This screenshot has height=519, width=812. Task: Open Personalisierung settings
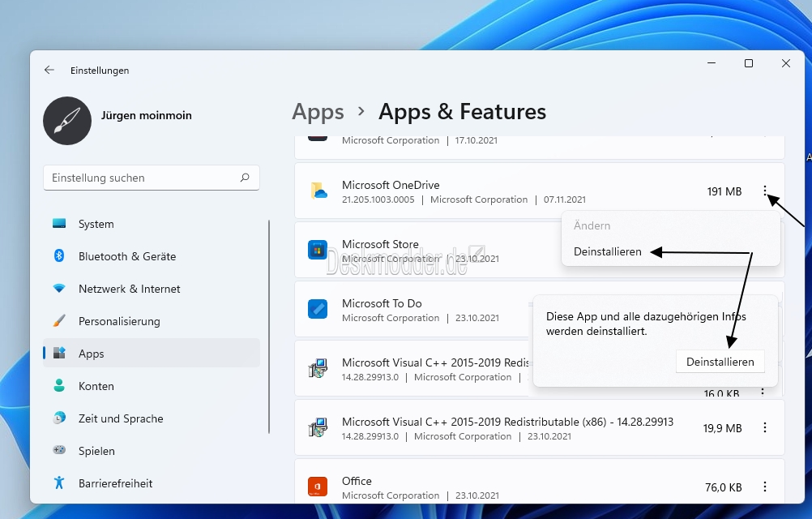pyautogui.click(x=152, y=321)
